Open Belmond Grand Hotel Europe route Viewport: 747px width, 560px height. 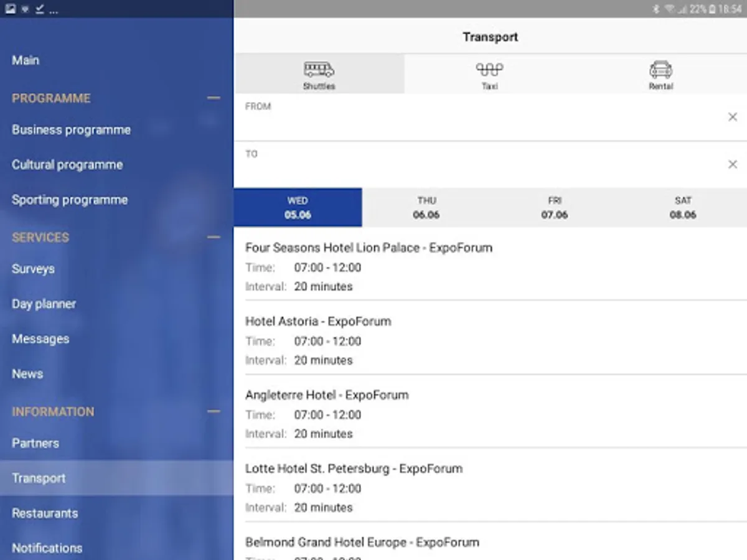pyautogui.click(x=491, y=541)
